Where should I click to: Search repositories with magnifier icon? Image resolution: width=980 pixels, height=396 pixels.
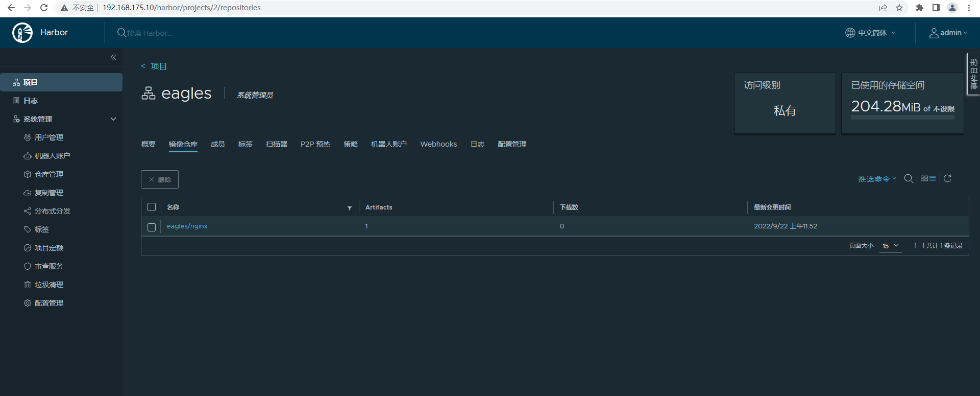pos(909,179)
